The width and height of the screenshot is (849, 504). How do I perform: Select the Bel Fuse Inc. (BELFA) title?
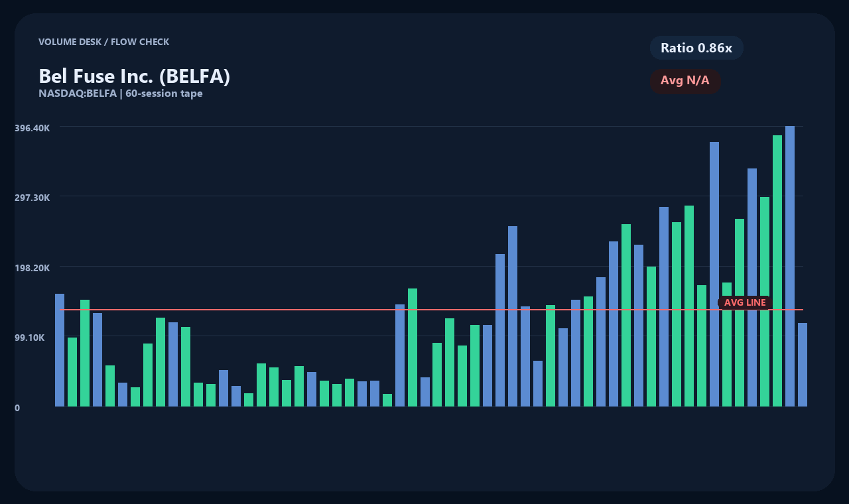pos(135,76)
